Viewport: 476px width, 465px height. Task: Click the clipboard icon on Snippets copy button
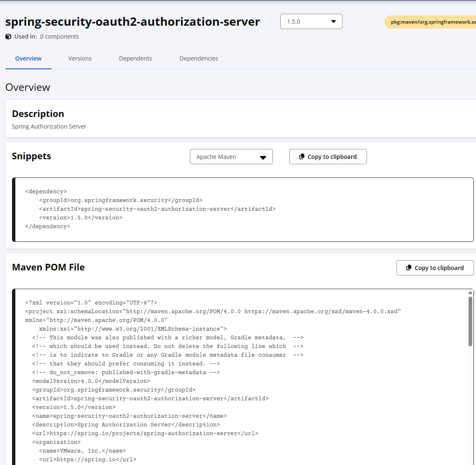point(301,156)
